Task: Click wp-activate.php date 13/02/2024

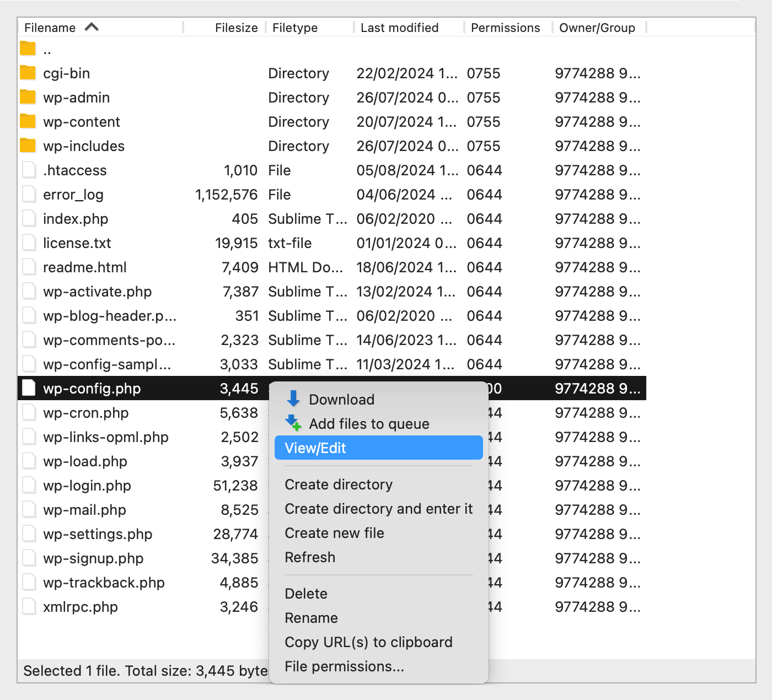Action: [x=406, y=292]
